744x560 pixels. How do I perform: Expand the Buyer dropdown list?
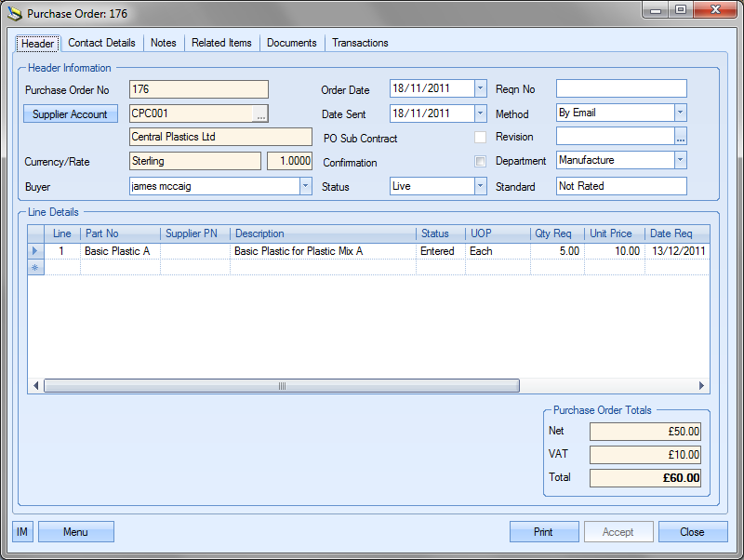pos(305,186)
